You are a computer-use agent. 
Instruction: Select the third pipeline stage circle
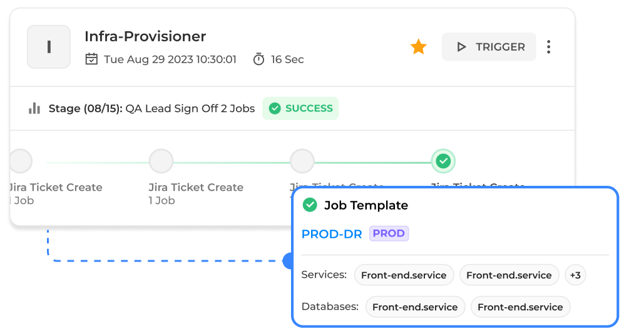[x=302, y=161]
